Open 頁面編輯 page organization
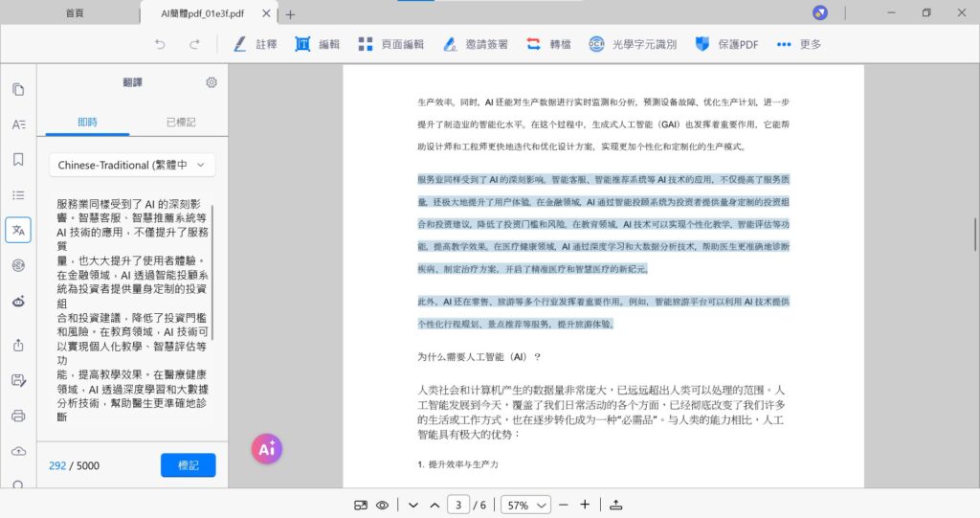Viewport: 980px width, 518px height. 391,44
